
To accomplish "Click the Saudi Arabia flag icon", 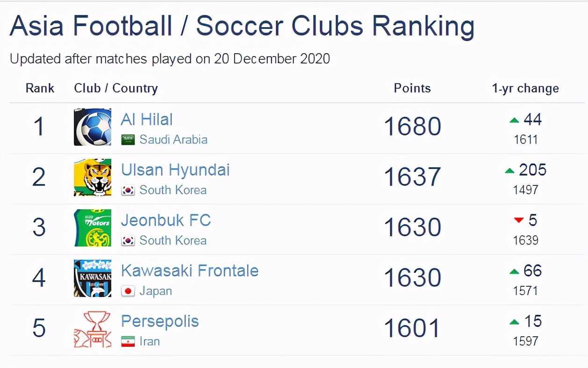I will [128, 140].
